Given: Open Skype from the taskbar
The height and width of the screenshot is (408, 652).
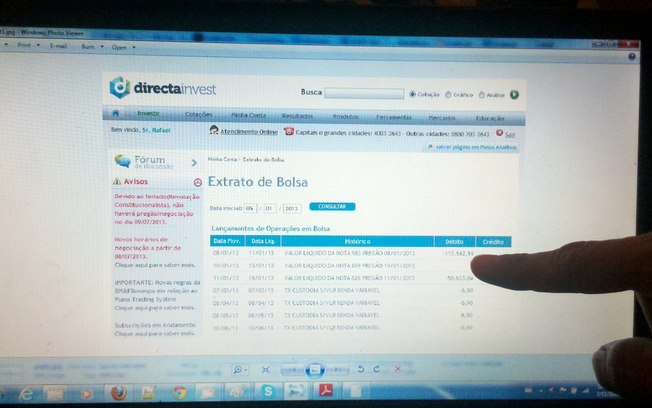Looking at the screenshot, I should point(267,391).
